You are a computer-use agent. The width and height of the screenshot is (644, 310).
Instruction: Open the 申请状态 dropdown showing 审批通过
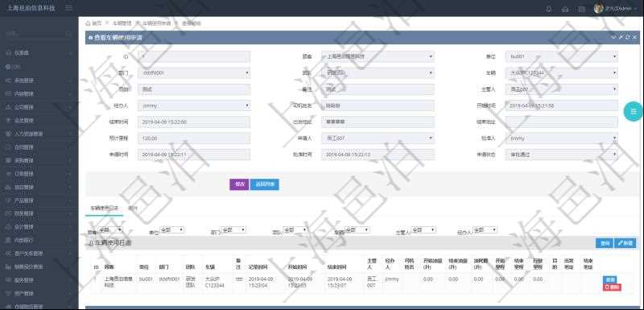pos(561,155)
